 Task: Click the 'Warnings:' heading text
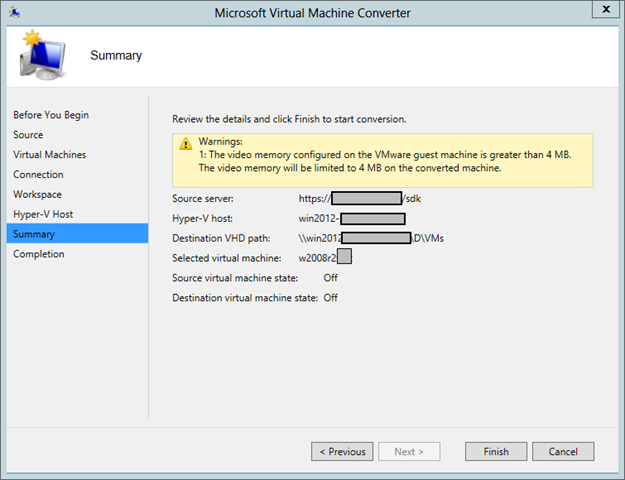220,141
